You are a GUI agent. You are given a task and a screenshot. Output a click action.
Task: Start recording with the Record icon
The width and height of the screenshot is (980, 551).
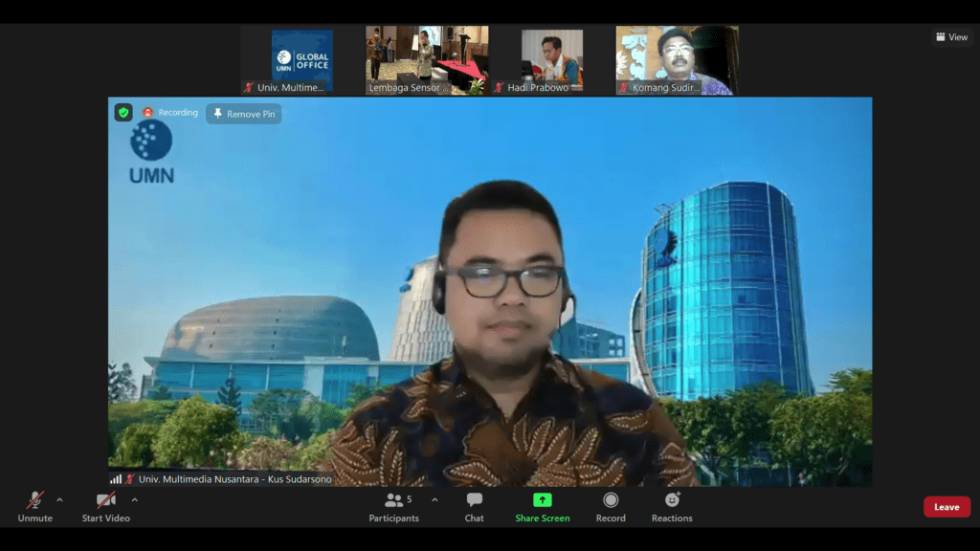tap(611, 500)
